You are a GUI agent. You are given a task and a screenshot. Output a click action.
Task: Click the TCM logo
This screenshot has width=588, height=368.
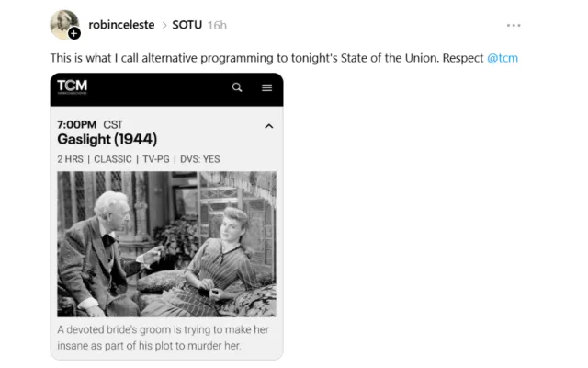pos(72,87)
